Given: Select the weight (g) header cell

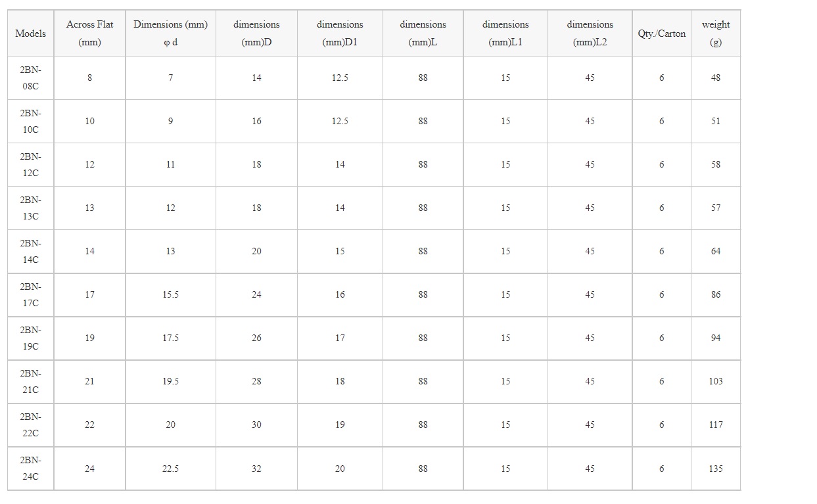Looking at the screenshot, I should point(716,33).
